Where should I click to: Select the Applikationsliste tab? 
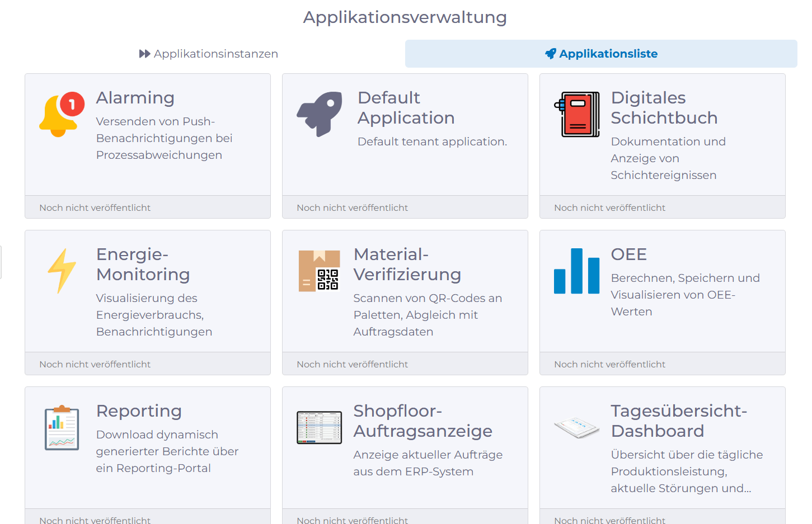[600, 54]
